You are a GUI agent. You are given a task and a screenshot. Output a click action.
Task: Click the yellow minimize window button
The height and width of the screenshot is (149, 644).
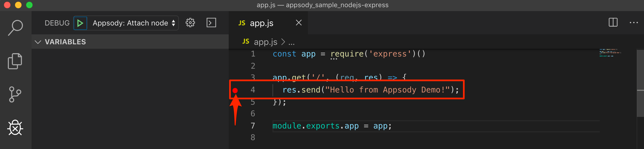(x=18, y=5)
